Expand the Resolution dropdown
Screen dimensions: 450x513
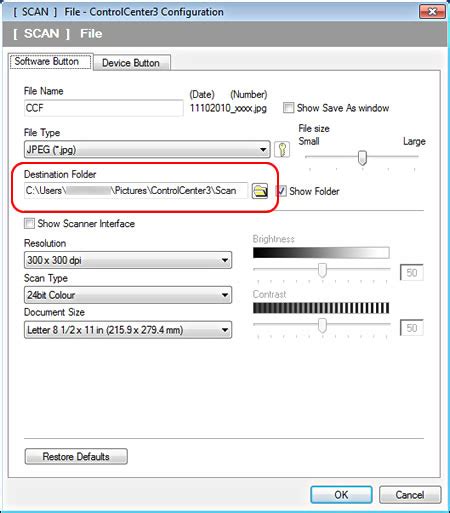tap(128, 260)
